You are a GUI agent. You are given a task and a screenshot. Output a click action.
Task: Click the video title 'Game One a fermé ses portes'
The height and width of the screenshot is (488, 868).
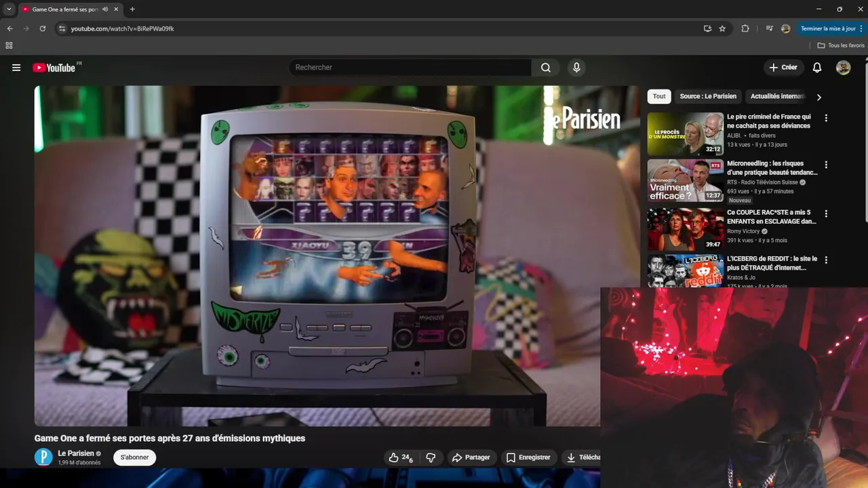[170, 439]
